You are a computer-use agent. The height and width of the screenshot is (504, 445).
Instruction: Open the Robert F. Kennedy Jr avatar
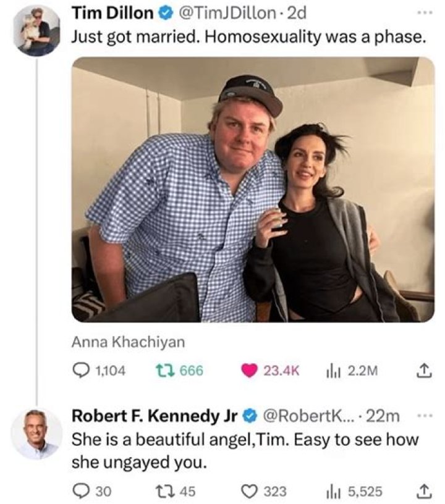[x=36, y=434]
